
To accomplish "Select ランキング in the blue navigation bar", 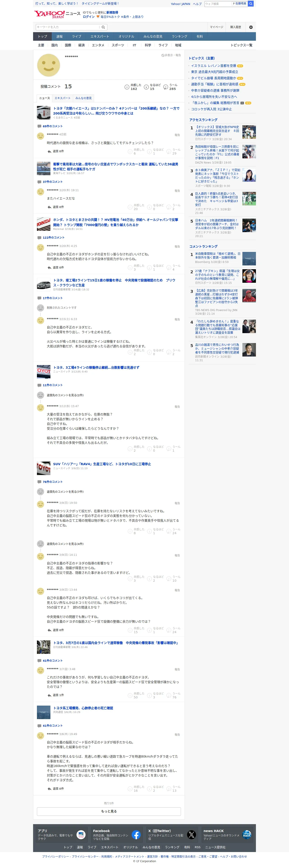I will pos(179,36).
